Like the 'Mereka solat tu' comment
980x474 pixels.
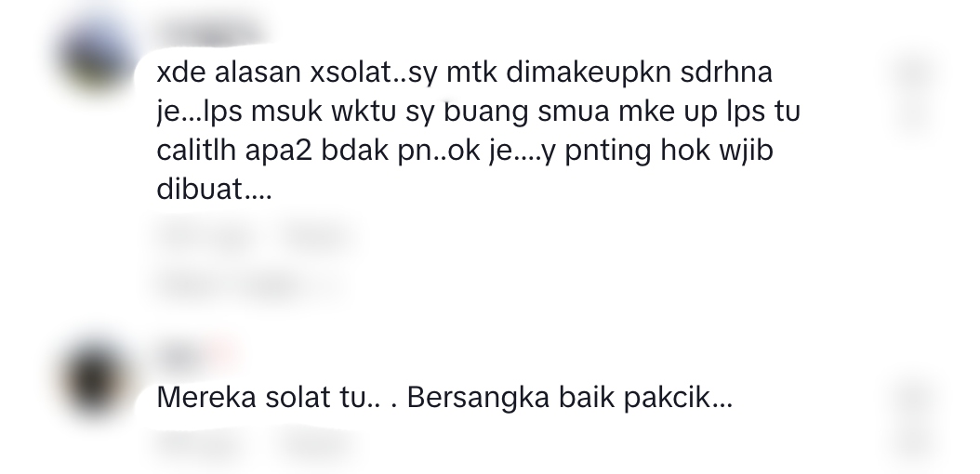click(914, 396)
